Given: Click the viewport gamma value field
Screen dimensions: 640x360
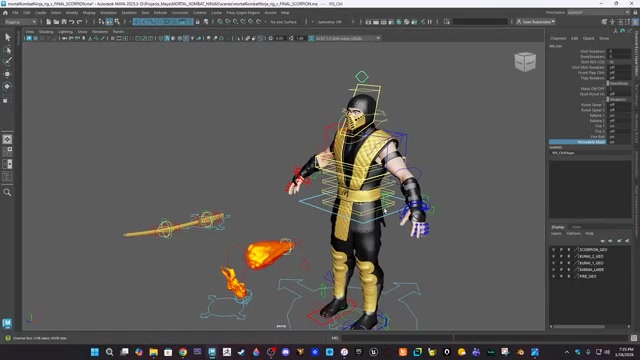Looking at the screenshot, I should click(x=300, y=38).
